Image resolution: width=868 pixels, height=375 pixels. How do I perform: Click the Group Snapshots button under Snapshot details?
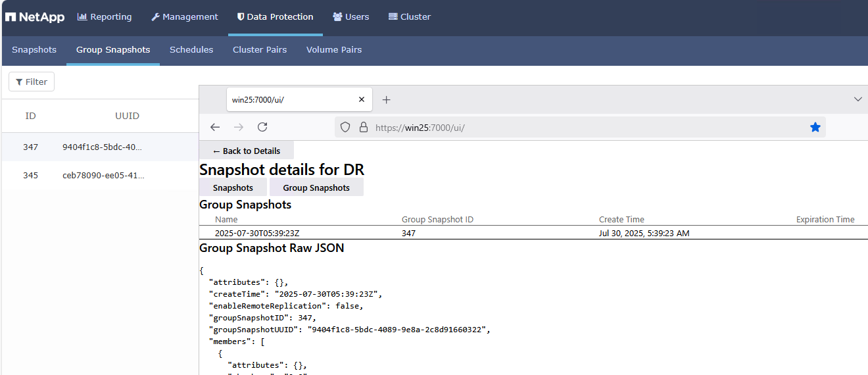click(x=316, y=187)
